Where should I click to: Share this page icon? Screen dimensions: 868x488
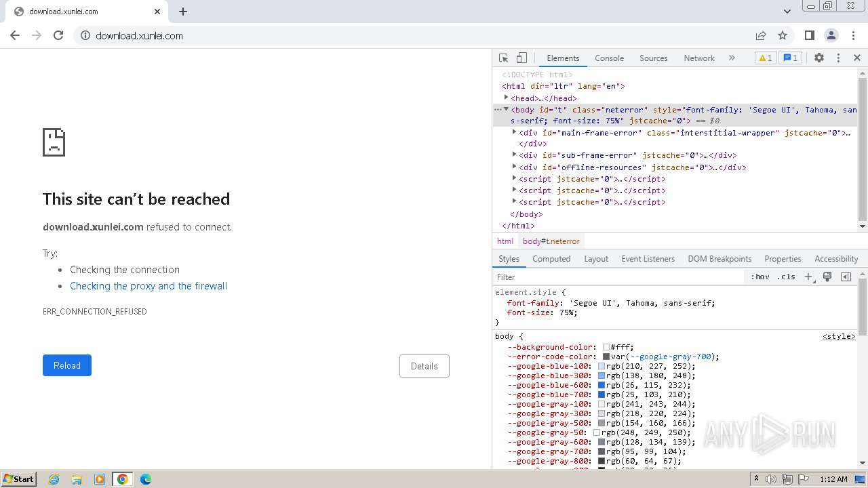tap(761, 35)
